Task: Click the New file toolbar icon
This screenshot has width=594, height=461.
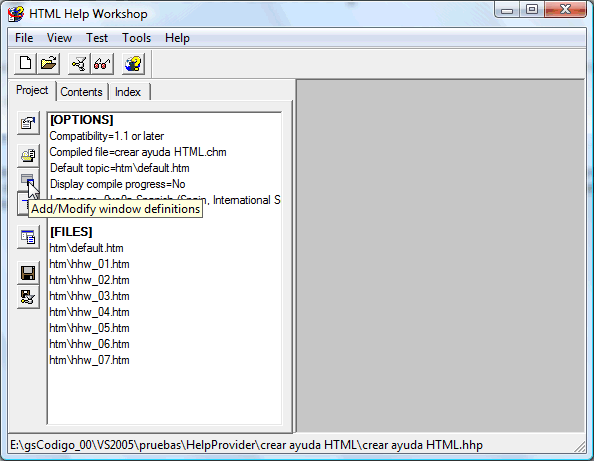Action: coord(25,63)
